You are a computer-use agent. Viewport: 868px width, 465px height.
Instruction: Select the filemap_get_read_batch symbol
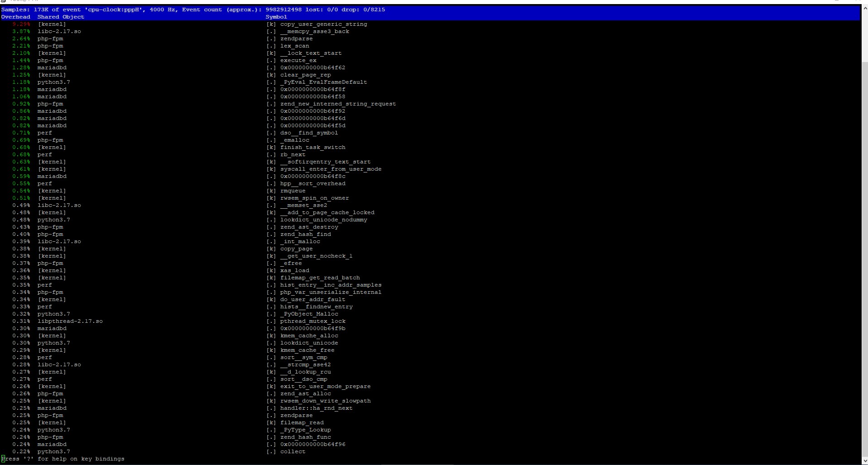(320, 278)
